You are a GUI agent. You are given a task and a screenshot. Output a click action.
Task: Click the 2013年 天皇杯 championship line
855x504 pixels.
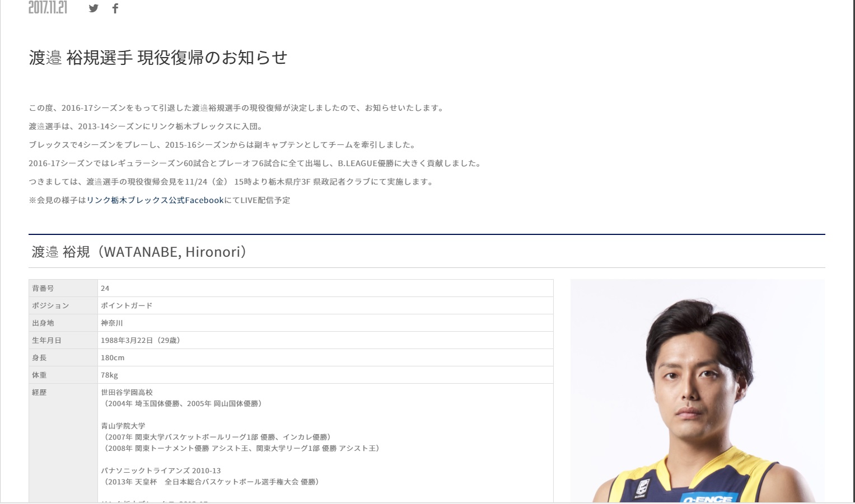click(x=212, y=482)
